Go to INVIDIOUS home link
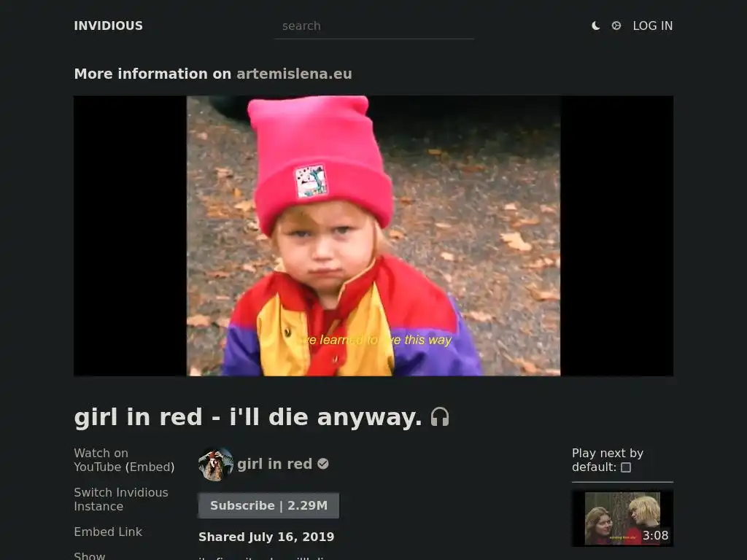 pos(108,26)
